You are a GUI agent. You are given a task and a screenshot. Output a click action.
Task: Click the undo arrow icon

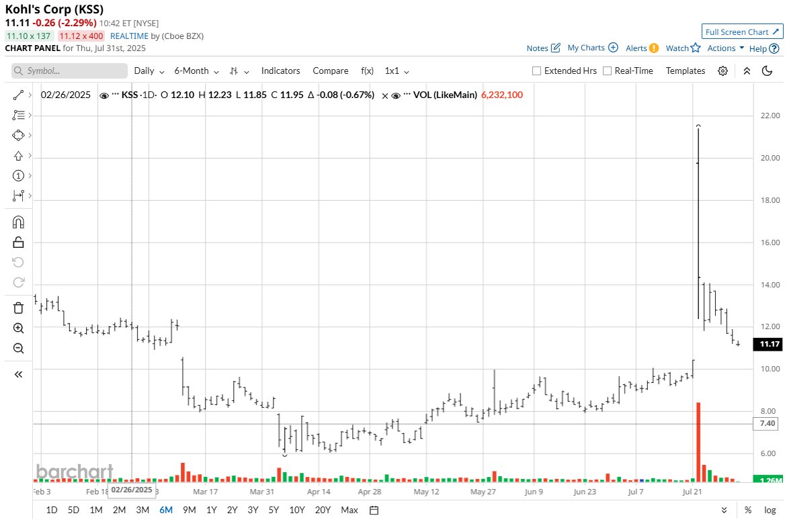18,262
